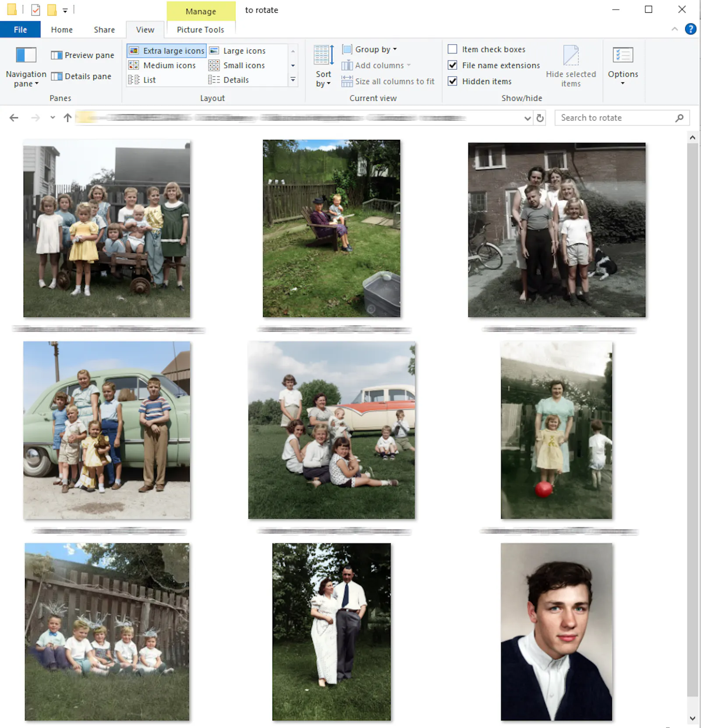Switch to the Share ribbon tab

(x=104, y=29)
